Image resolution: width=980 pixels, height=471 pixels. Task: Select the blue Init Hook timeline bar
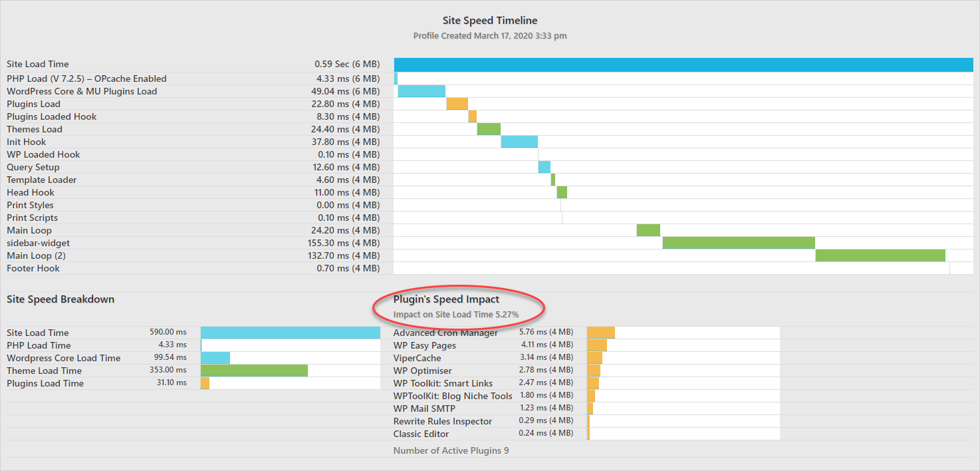[x=519, y=142]
